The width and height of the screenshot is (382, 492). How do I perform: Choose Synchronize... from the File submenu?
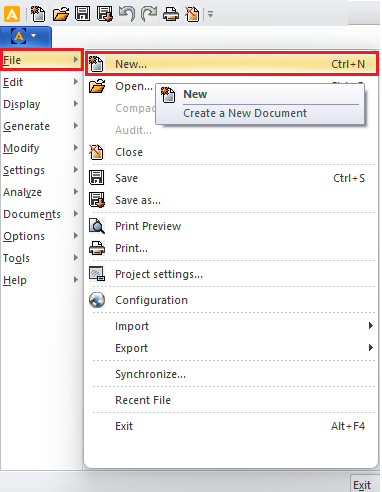coord(232,374)
